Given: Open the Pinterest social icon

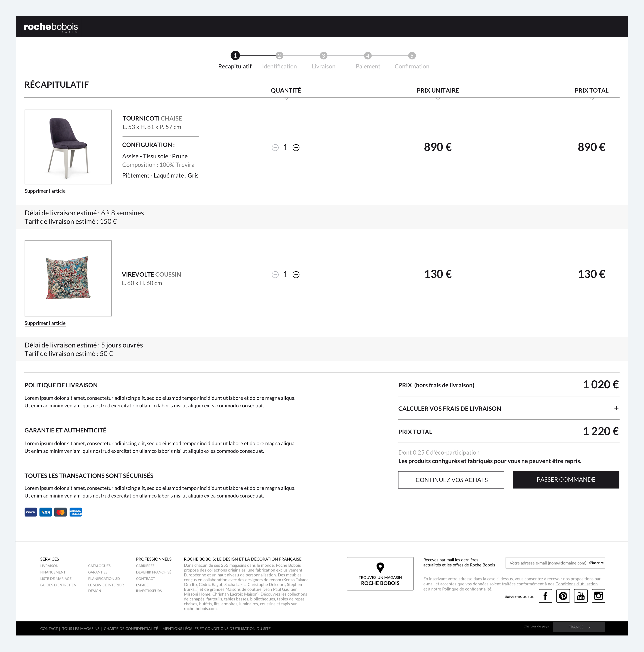Looking at the screenshot, I should [563, 596].
